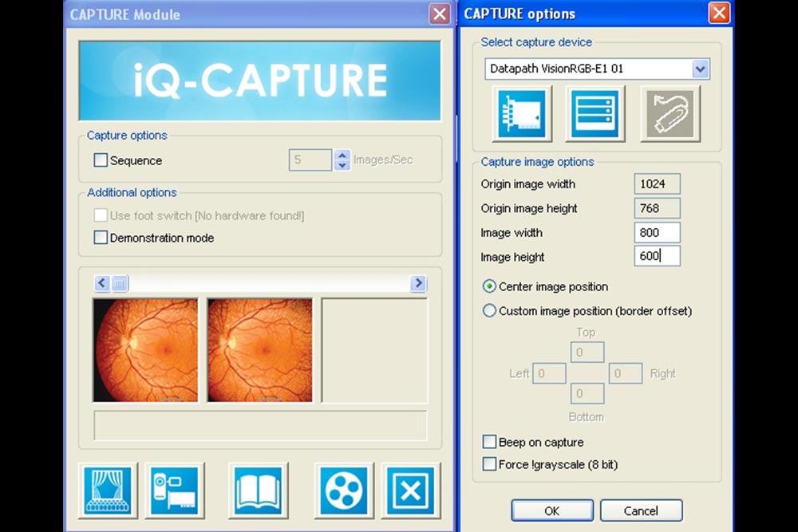
Task: Select the first retina image thumbnail
Action: click(x=145, y=350)
